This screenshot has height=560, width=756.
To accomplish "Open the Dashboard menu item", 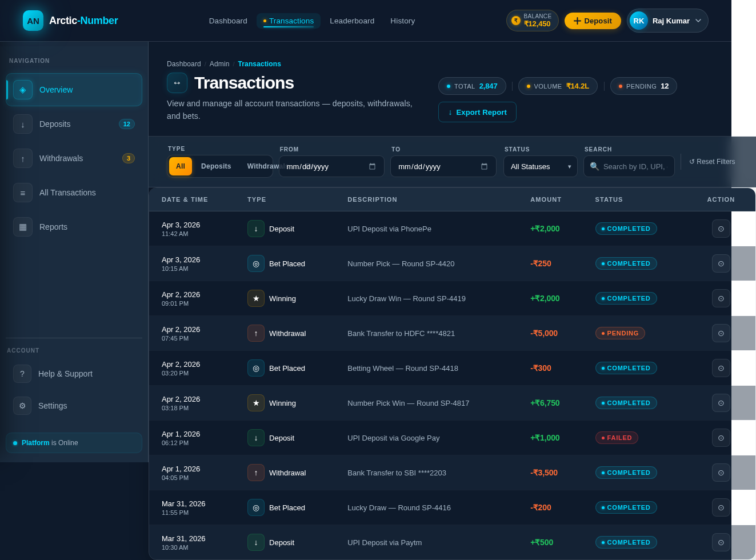I will point(227,21).
